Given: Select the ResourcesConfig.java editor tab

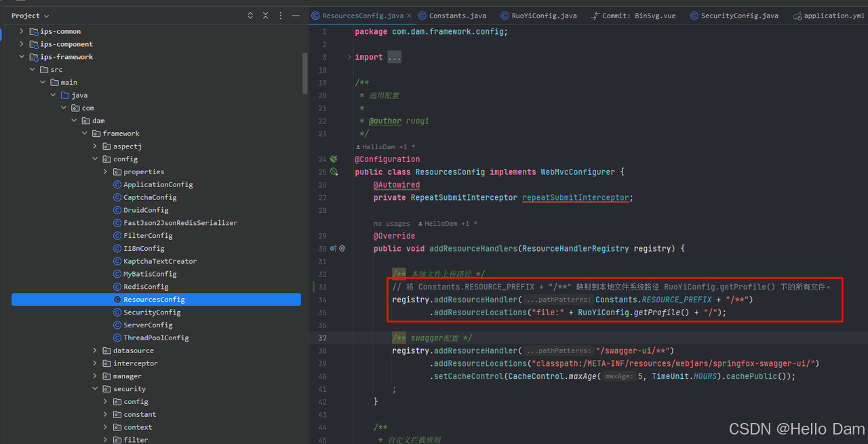Looking at the screenshot, I should (x=363, y=16).
